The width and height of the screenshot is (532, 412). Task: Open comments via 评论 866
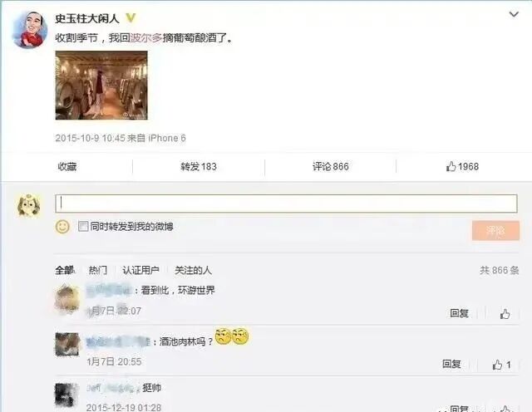click(x=331, y=166)
